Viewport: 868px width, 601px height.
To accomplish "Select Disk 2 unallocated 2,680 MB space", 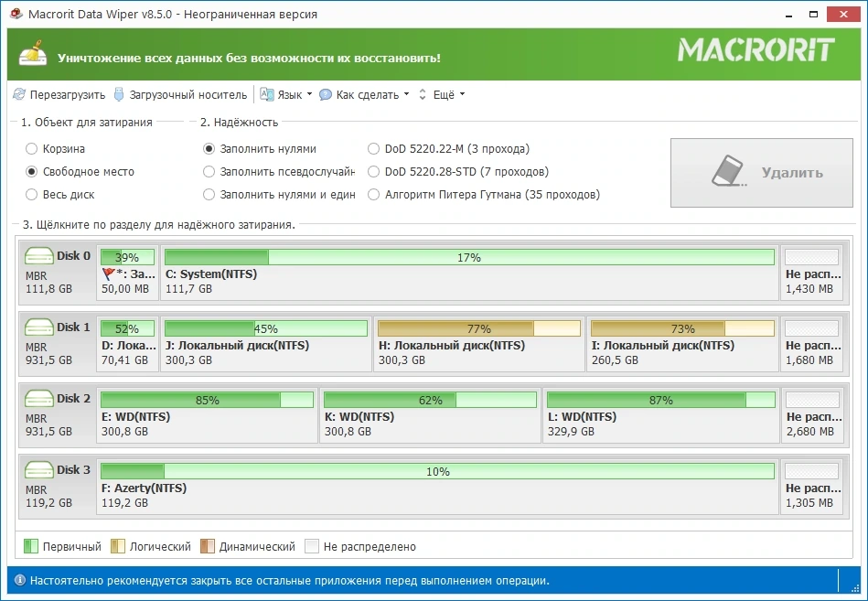I will (812, 415).
